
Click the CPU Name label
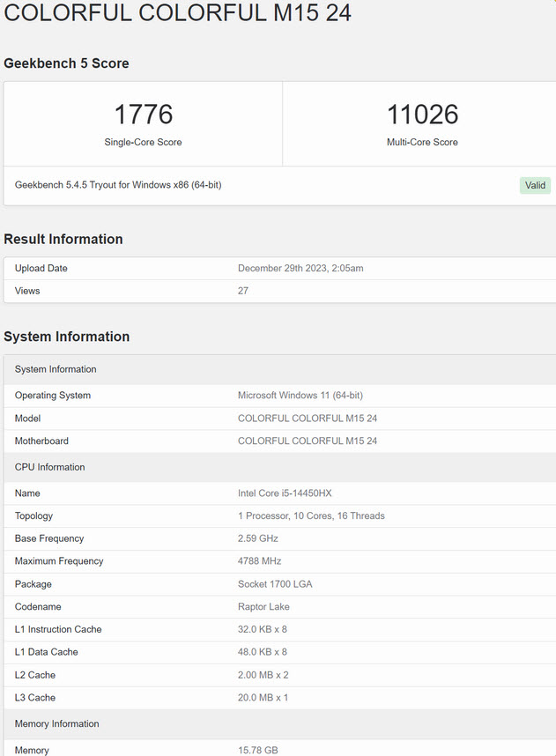(27, 493)
